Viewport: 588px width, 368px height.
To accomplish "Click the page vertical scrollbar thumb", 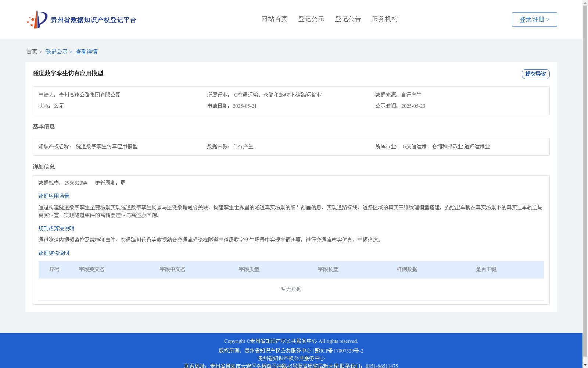I will [585, 181].
